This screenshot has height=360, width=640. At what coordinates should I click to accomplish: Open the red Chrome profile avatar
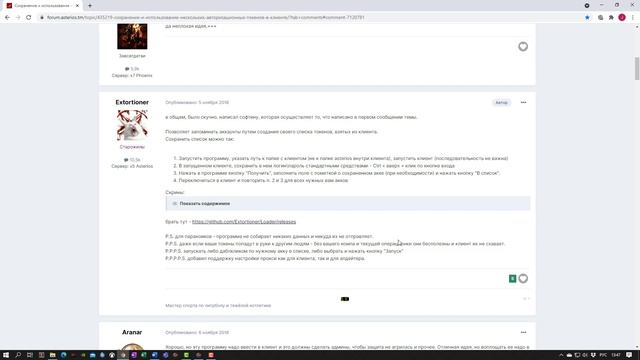[622, 18]
